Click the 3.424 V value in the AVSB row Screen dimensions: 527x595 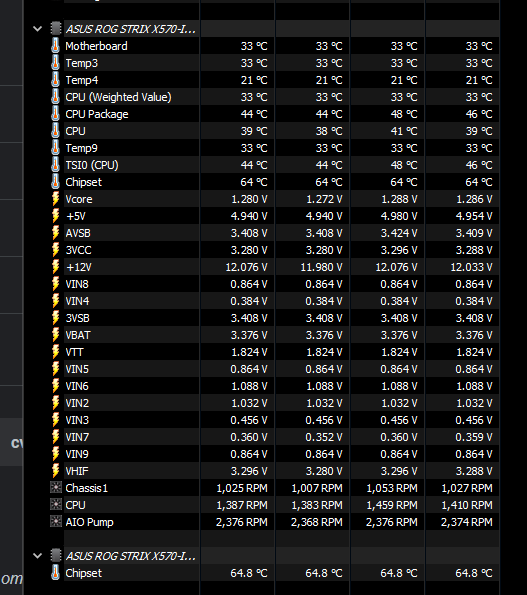click(399, 233)
